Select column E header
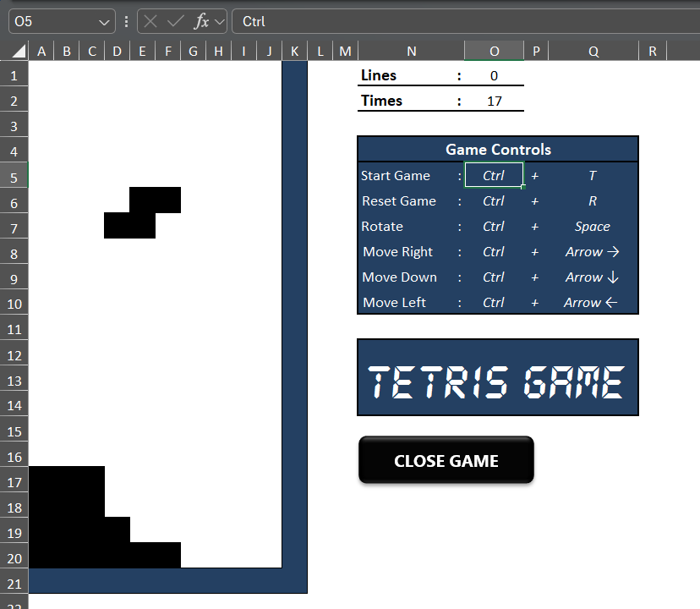The width and height of the screenshot is (700, 609). [142, 52]
